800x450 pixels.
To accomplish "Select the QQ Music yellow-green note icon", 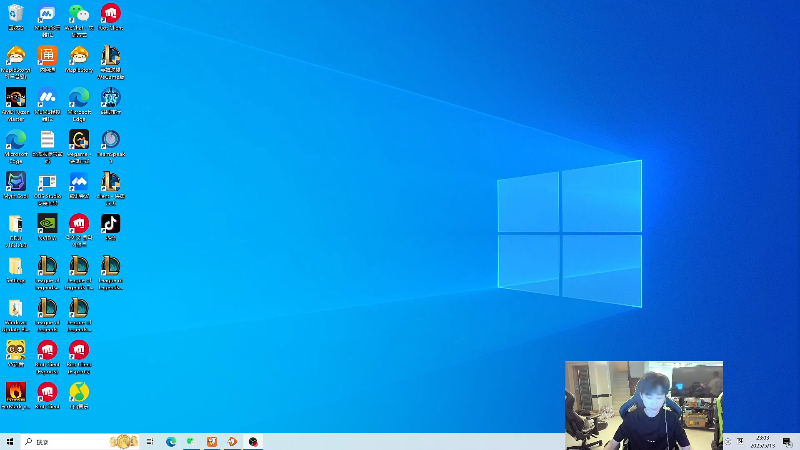I will (x=79, y=395).
